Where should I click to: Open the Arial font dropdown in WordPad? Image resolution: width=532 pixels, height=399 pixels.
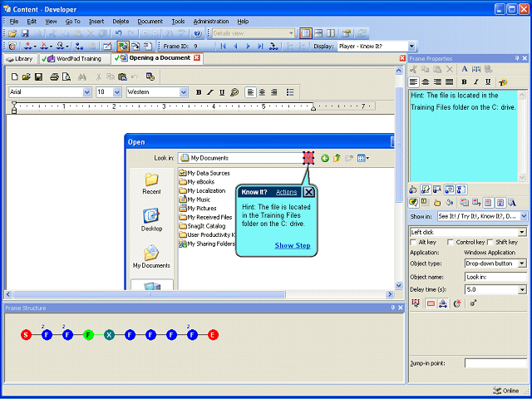tap(86, 92)
